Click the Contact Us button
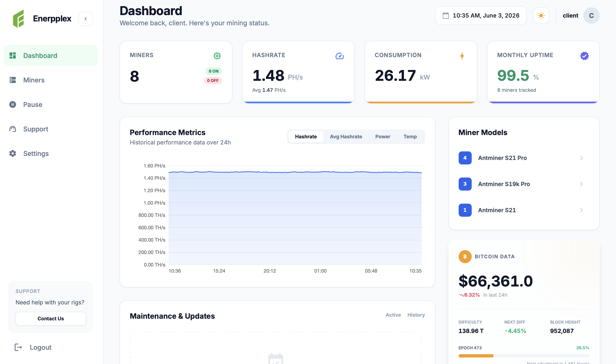This screenshot has width=616, height=364. click(51, 319)
